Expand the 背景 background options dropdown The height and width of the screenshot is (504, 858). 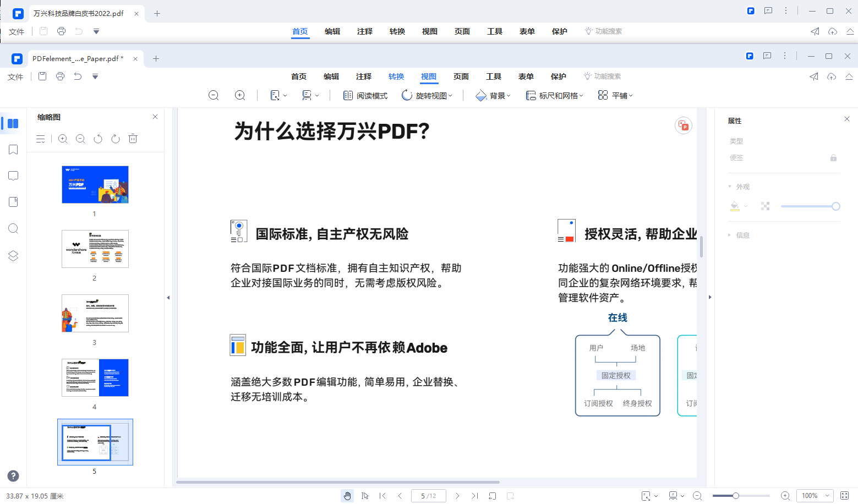493,95
